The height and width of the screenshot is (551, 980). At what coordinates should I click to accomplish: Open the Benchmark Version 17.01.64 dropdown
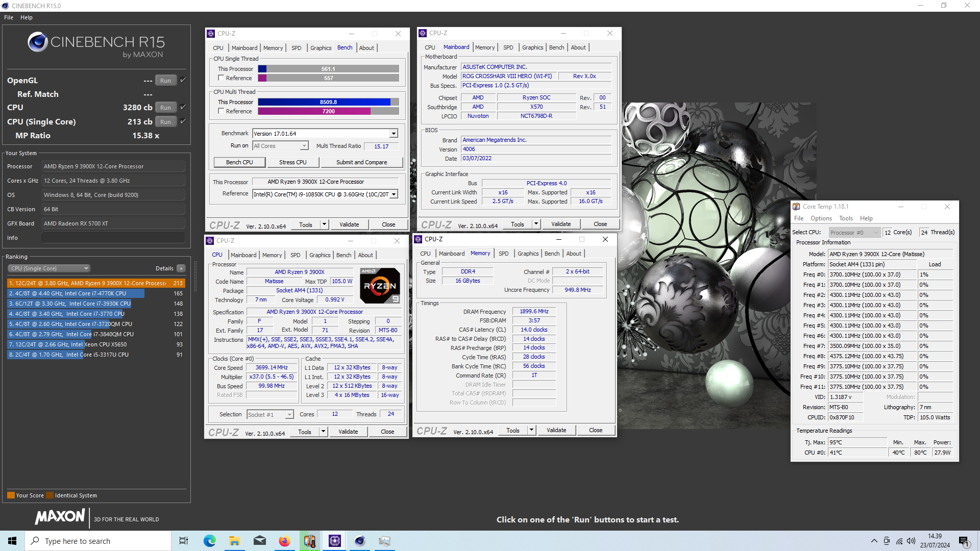[394, 134]
